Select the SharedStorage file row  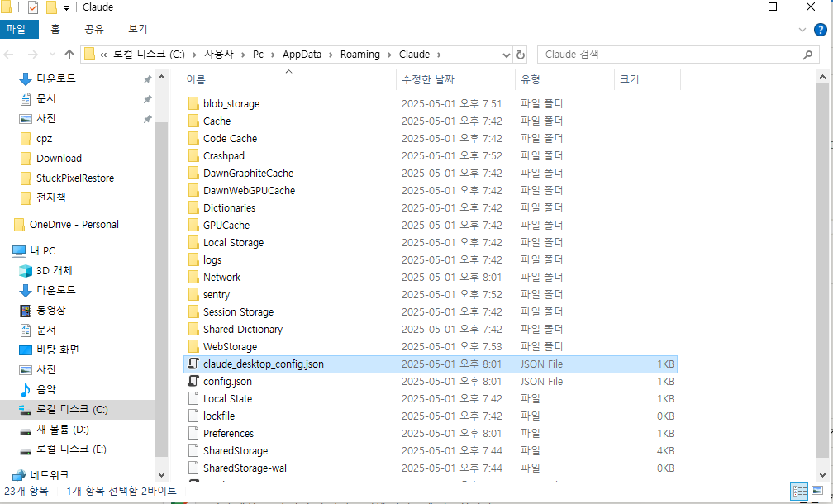tap(431, 450)
